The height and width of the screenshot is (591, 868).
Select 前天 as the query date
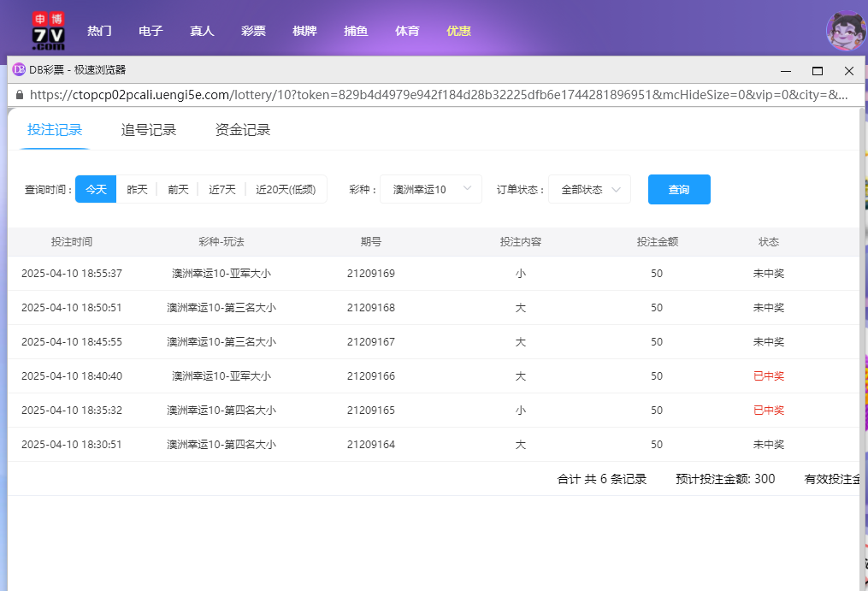[x=178, y=189]
